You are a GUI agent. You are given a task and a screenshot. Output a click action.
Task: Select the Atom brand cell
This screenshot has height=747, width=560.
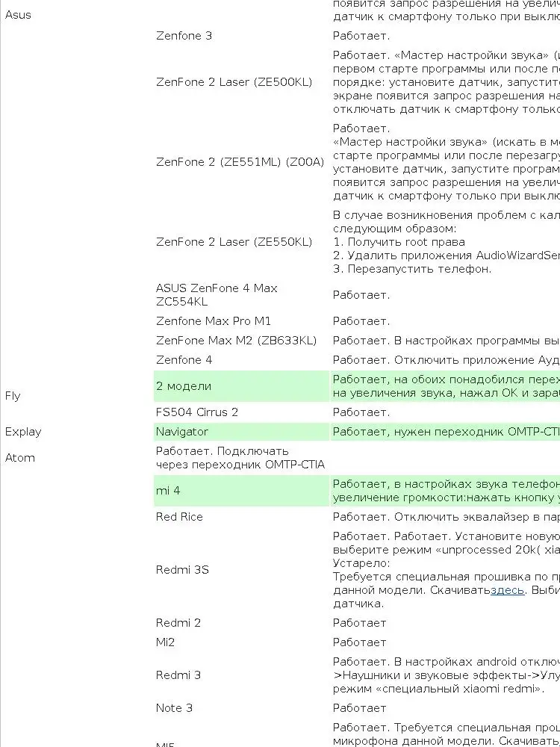[20, 458]
